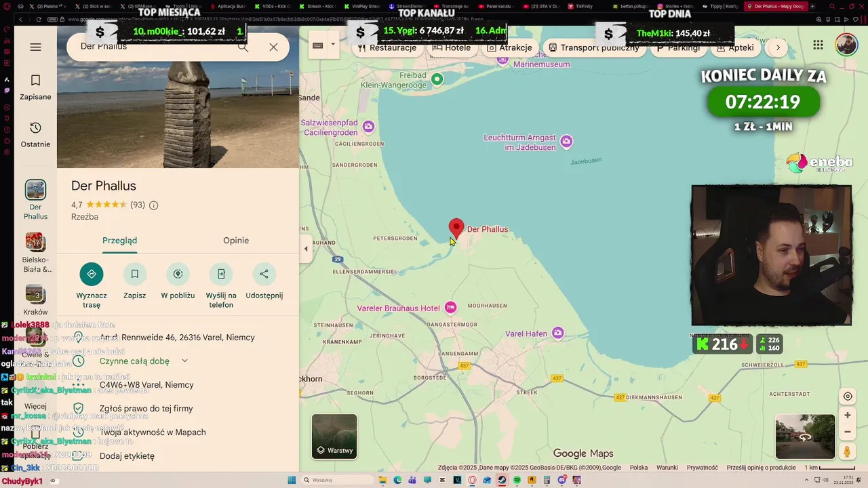This screenshot has height=488, width=868.
Task: Click the Salzwiesenpfad Cäciliengroden marker
Action: coord(368,126)
